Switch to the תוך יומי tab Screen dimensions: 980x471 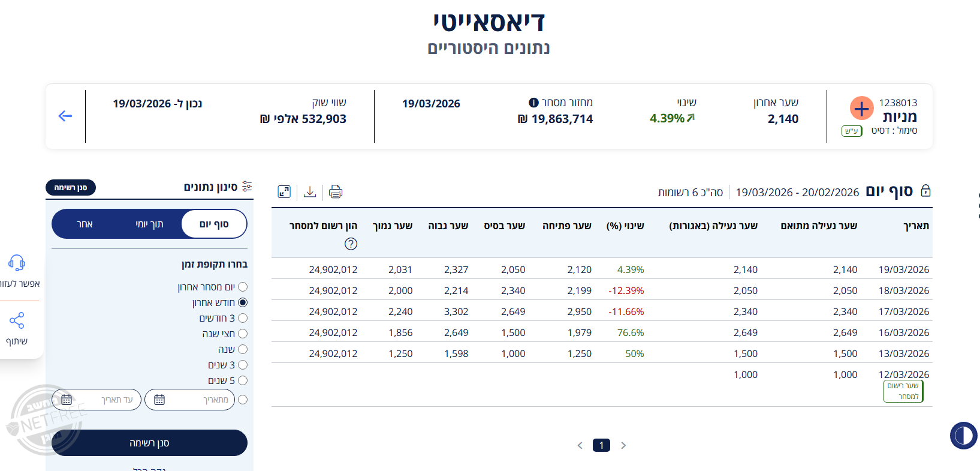(149, 224)
